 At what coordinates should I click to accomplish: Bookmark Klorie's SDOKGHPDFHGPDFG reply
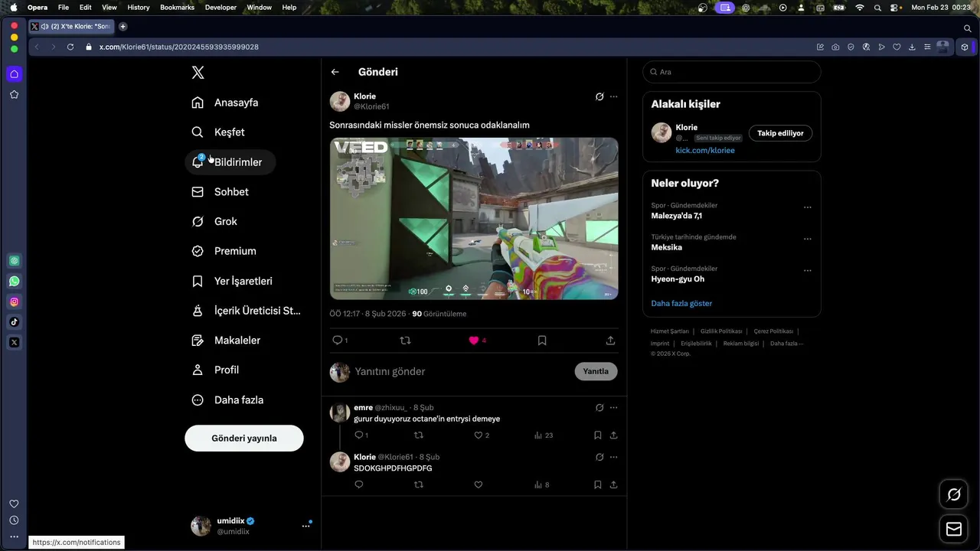(x=598, y=484)
